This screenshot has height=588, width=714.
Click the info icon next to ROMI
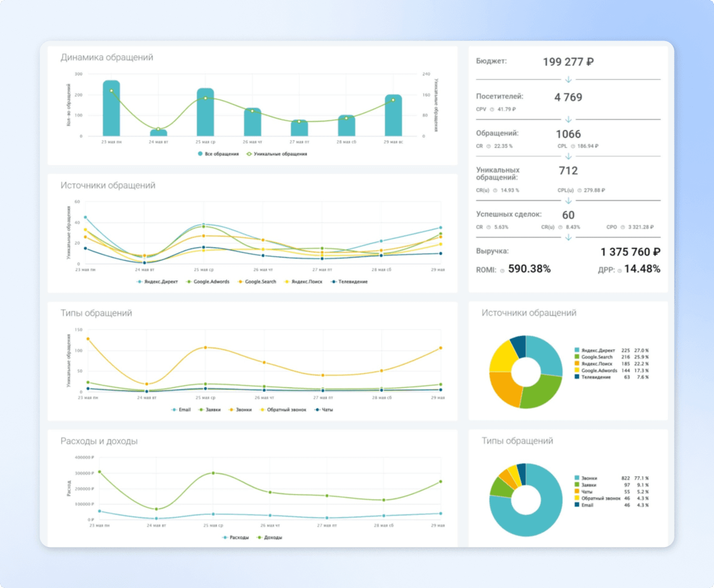[502, 271]
